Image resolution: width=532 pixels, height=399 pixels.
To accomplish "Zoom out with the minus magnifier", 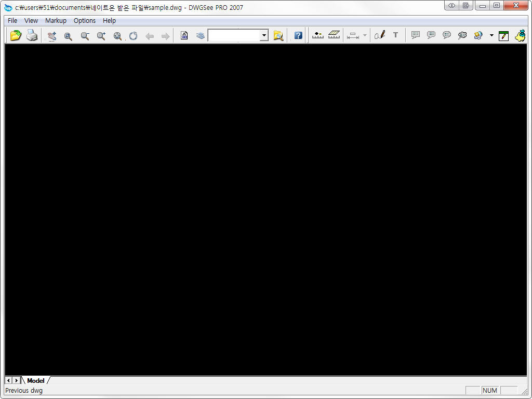I will click(x=85, y=36).
